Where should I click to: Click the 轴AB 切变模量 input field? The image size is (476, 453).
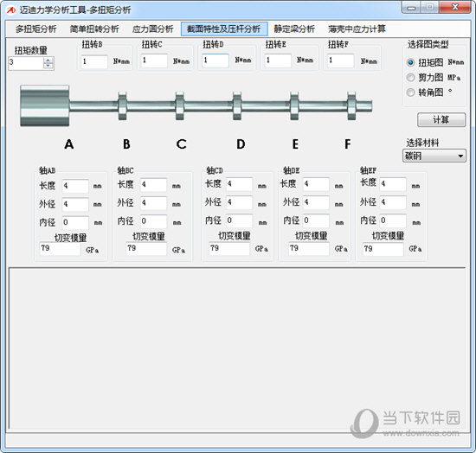60,249
